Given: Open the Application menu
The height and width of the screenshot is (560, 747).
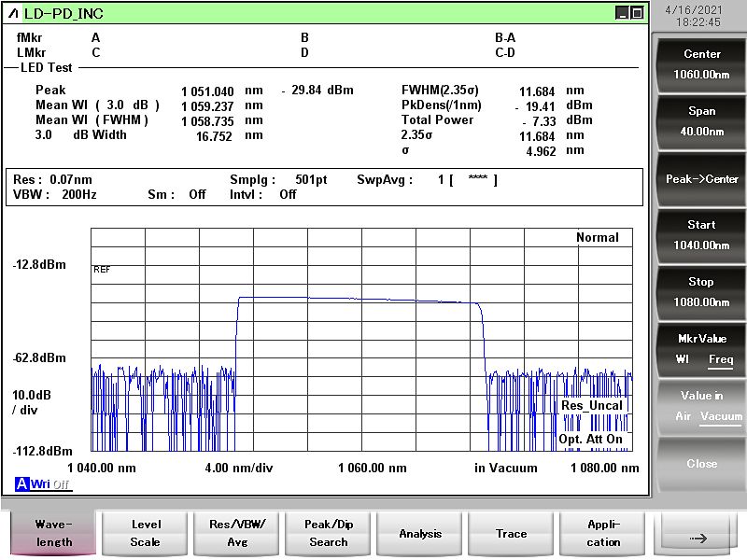Looking at the screenshot, I should click(603, 533).
